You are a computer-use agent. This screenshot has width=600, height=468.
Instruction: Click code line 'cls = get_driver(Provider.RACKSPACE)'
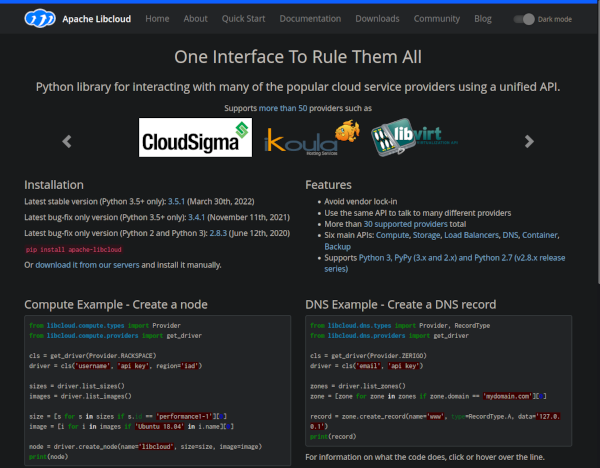click(93, 356)
